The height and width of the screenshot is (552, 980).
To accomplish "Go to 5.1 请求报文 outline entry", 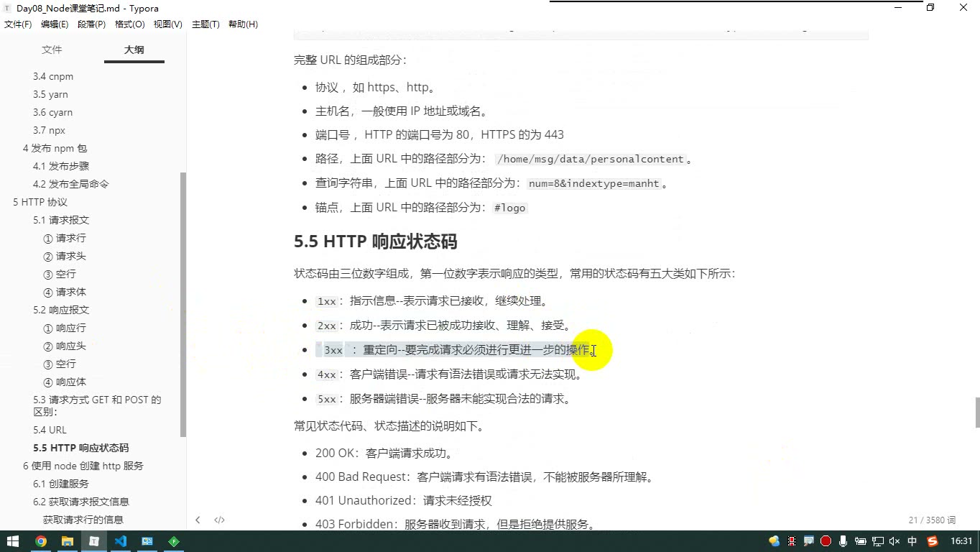I will [x=61, y=220].
